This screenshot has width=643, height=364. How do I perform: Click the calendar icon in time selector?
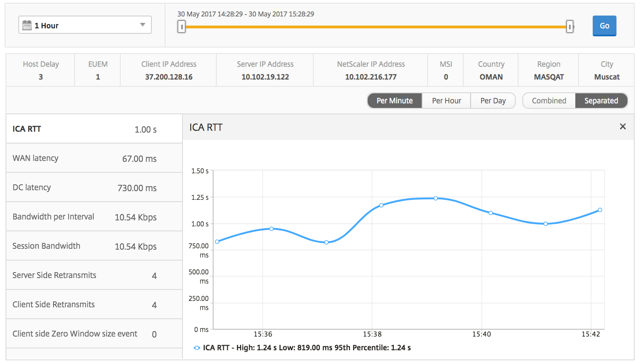coord(27,25)
